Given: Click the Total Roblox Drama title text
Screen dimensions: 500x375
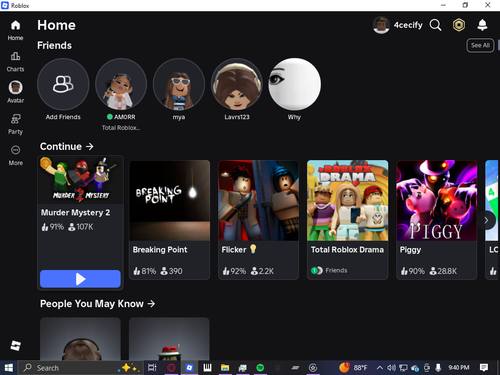Looking at the screenshot, I should tap(347, 250).
